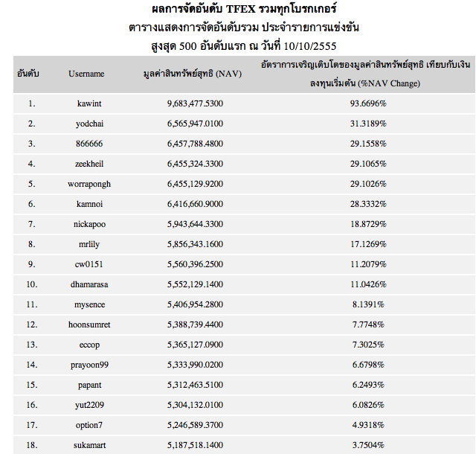476x454 pixels.
Task: Click username 866666 in rank 3
Action: pos(89,144)
